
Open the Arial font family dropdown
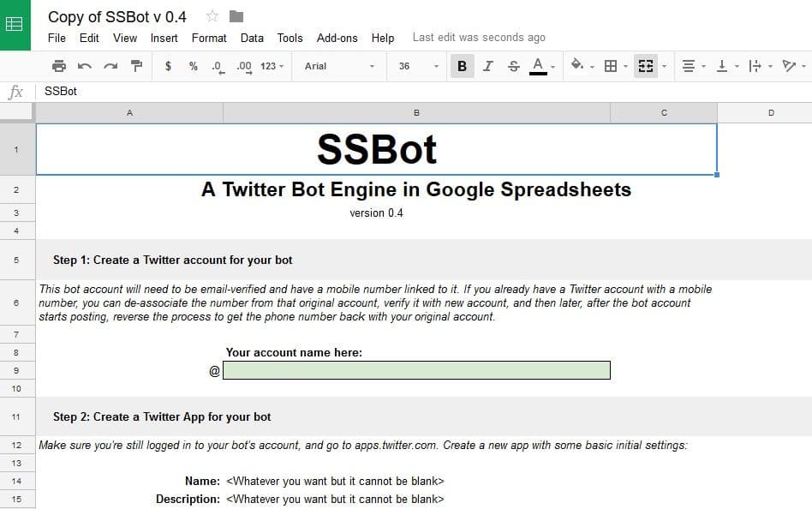[339, 66]
